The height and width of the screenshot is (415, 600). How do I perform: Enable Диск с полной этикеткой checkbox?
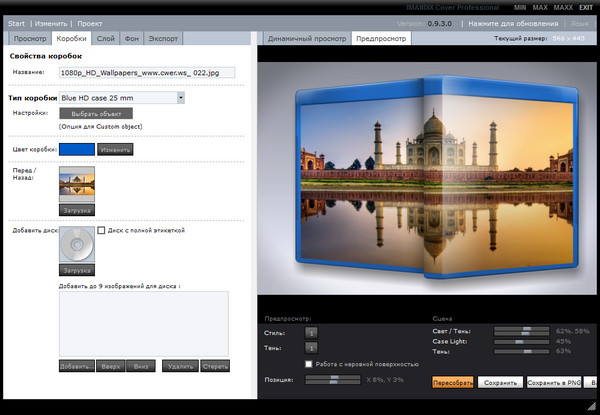(102, 231)
